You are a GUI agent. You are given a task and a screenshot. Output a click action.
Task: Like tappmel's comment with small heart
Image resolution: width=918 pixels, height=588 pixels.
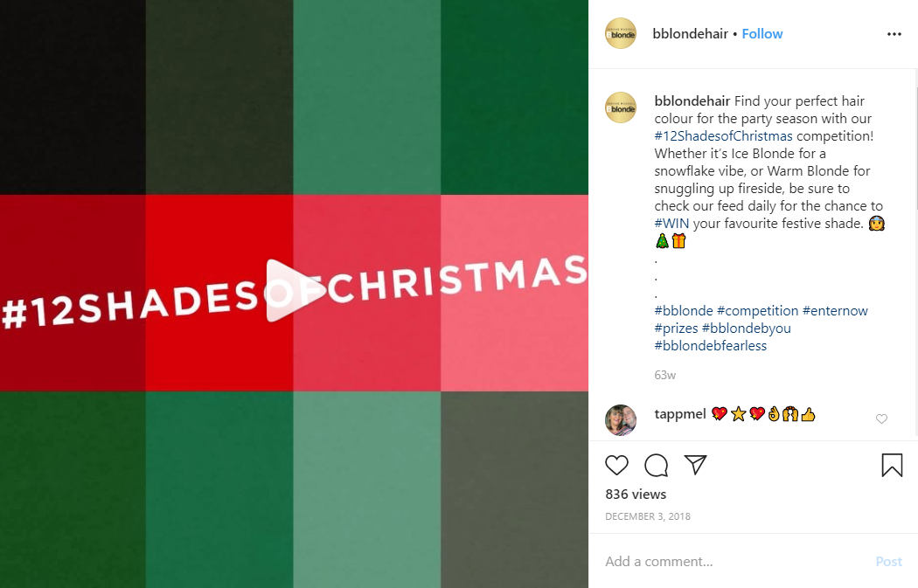[881, 419]
